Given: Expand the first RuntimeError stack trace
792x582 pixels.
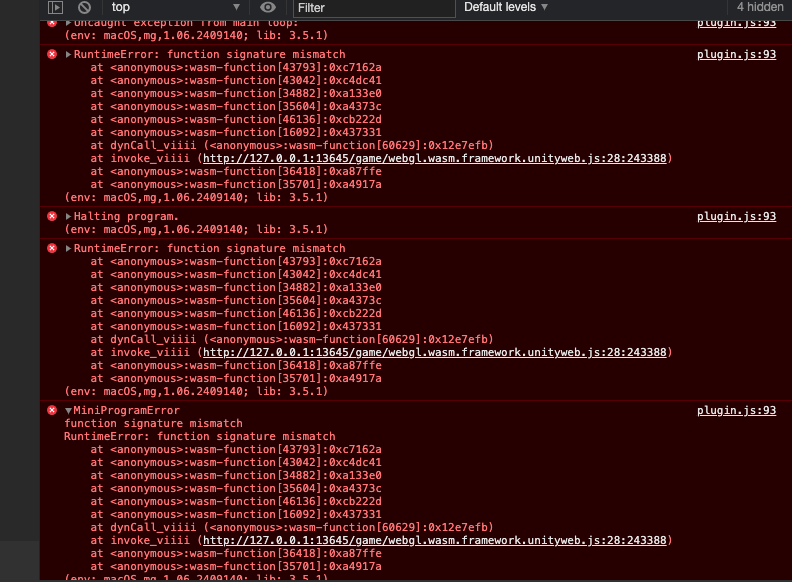Looking at the screenshot, I should (68, 54).
